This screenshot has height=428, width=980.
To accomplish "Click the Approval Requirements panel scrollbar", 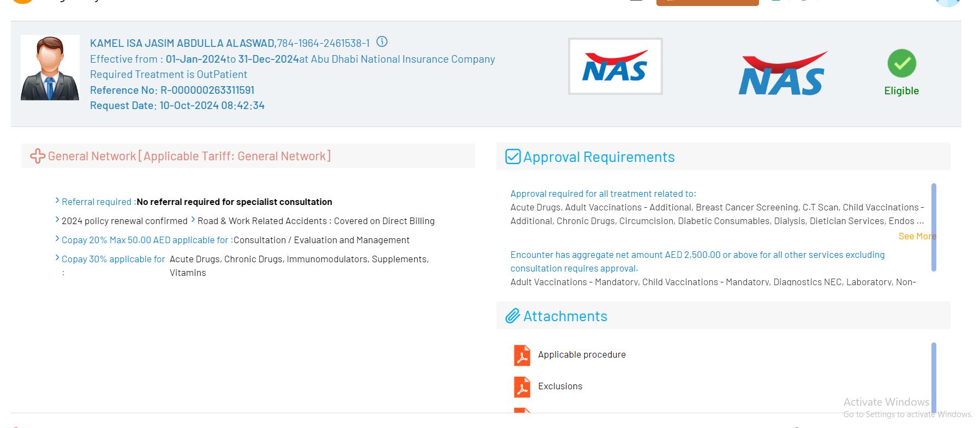I will (x=934, y=227).
